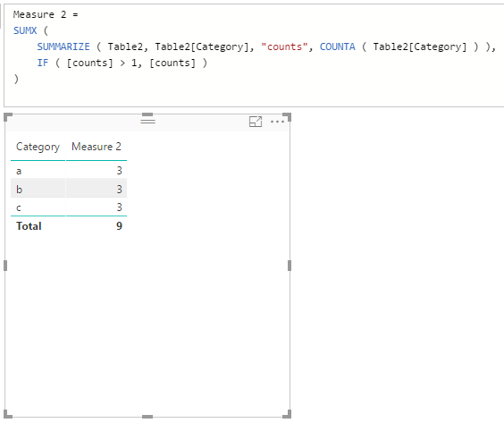Screen dimensions: 504x423
Task: Click the Measure 2 name in formula bar
Action: coord(39,15)
